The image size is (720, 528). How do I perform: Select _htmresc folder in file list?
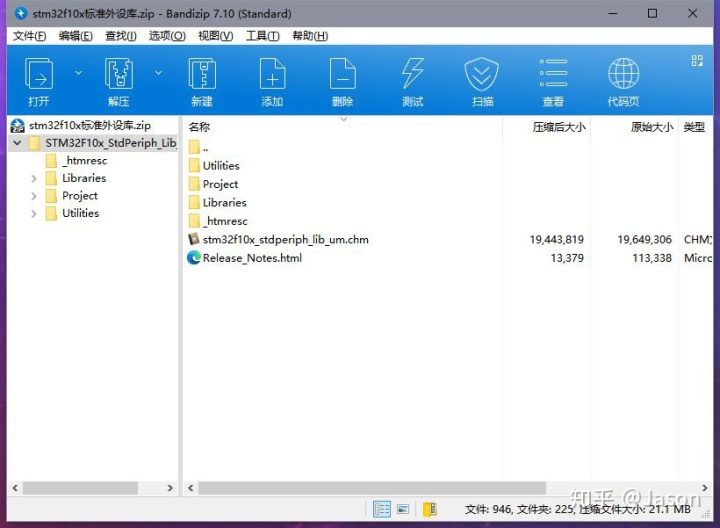pos(225,221)
